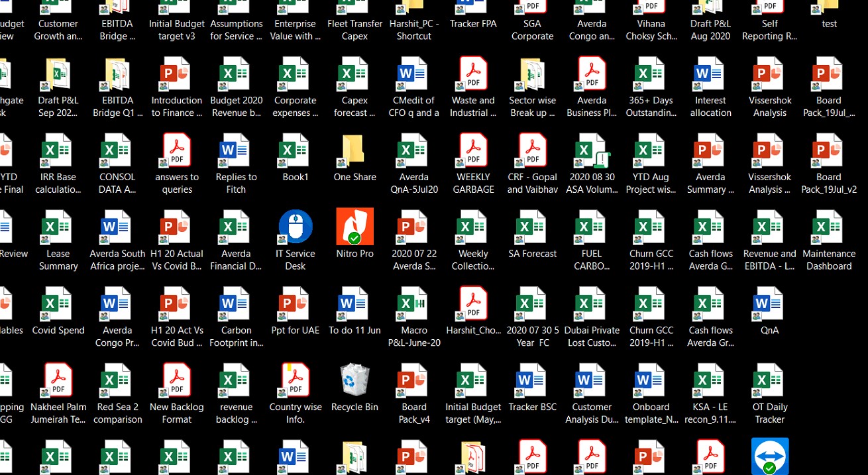
Task: Open the Introduction to Finance PowerPoint file
Action: click(x=177, y=73)
